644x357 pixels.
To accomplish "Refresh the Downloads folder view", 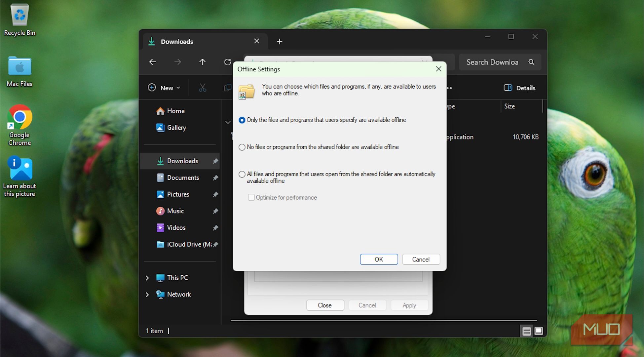I will [x=227, y=62].
